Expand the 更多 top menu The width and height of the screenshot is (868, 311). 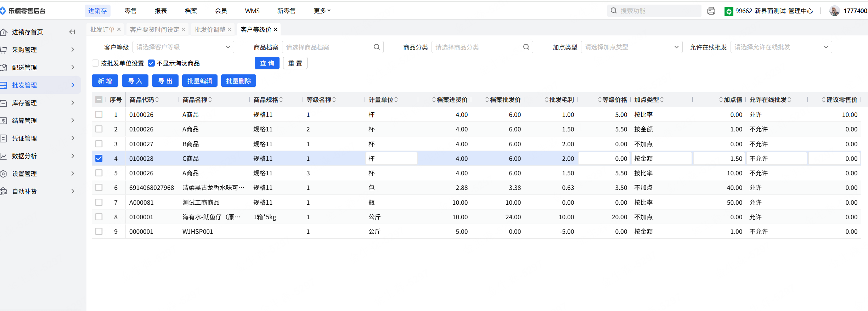pyautogui.click(x=322, y=11)
